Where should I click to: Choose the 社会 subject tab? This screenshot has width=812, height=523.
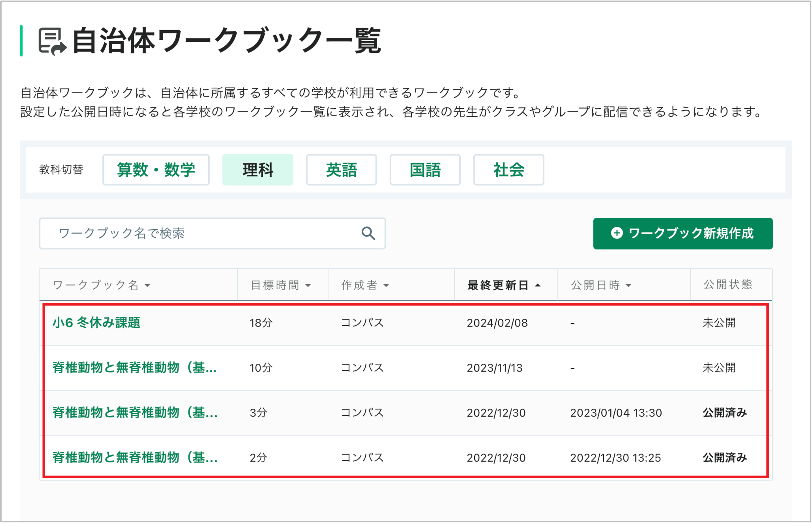pyautogui.click(x=509, y=170)
